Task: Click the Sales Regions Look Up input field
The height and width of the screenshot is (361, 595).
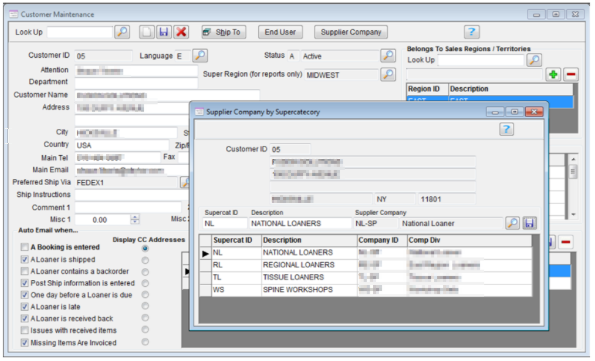Action: point(481,60)
